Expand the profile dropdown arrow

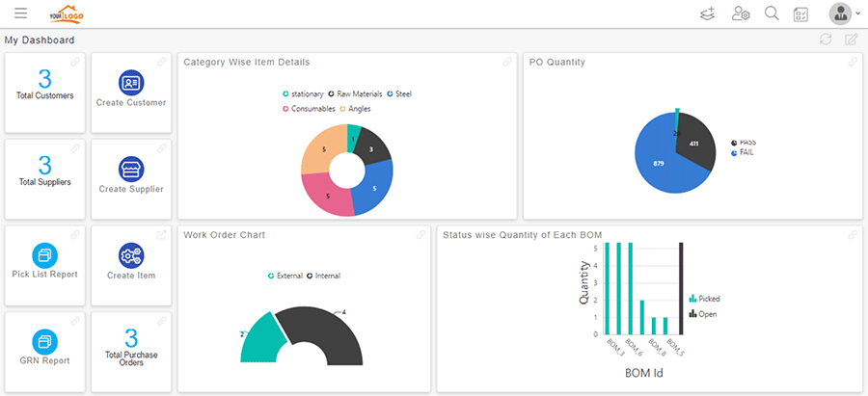coord(858,14)
